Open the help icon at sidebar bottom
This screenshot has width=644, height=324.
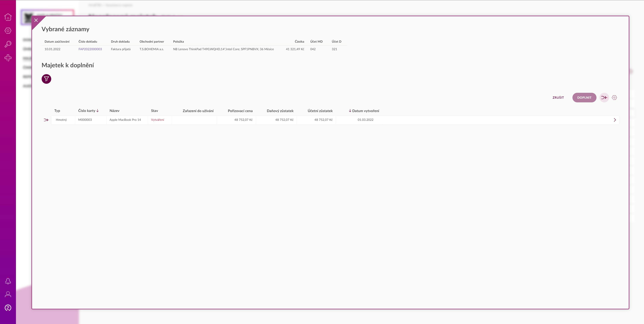(8, 308)
